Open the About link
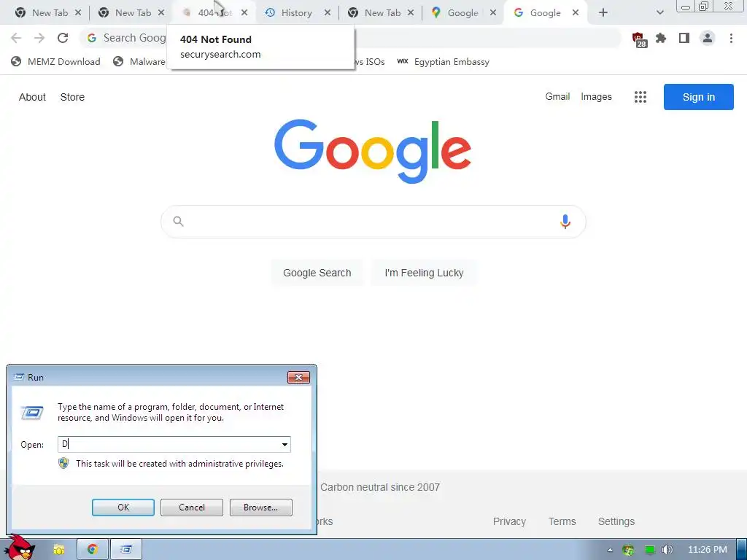The image size is (747, 560). pos(32,97)
